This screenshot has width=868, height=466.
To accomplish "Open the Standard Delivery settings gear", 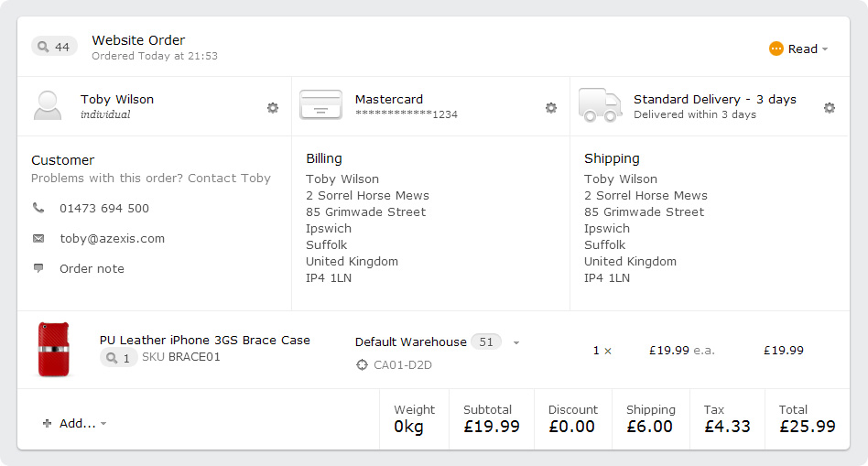I will click(x=830, y=107).
